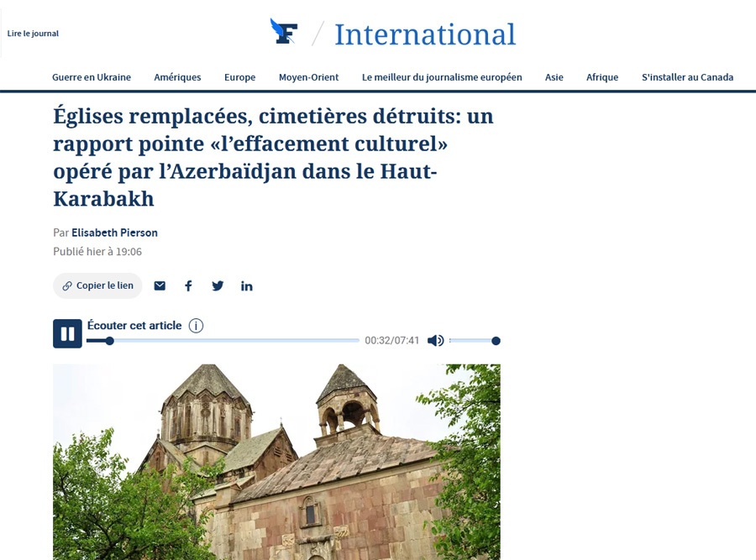Image resolution: width=756 pixels, height=560 pixels.
Task: Open S'installer au Canada link
Action: (687, 77)
